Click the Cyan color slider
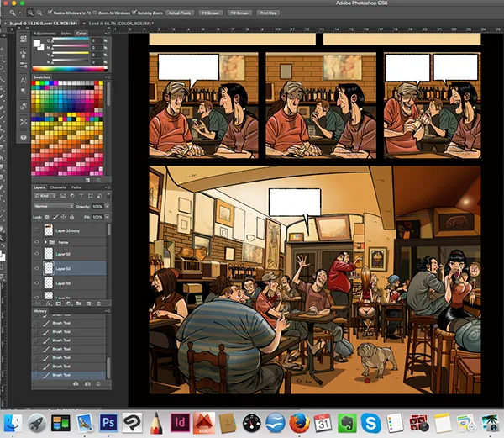The width and height of the screenshot is (504, 438). pos(71,40)
